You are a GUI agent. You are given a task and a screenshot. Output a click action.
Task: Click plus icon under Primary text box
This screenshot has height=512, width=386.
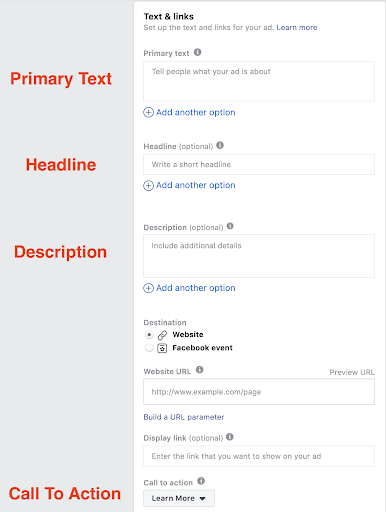(x=148, y=112)
